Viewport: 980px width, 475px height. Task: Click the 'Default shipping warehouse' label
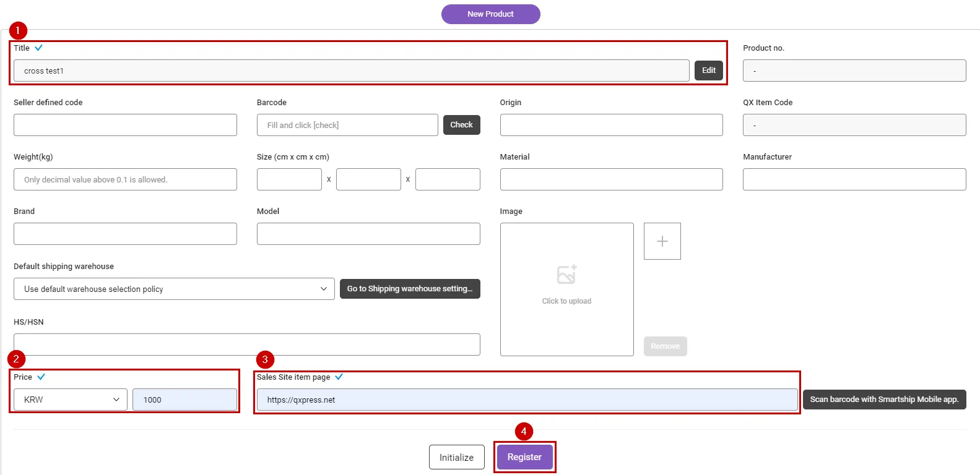coord(64,267)
